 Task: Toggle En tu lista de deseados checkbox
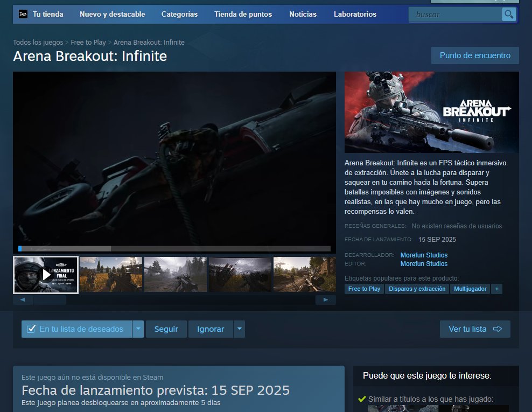click(31, 329)
